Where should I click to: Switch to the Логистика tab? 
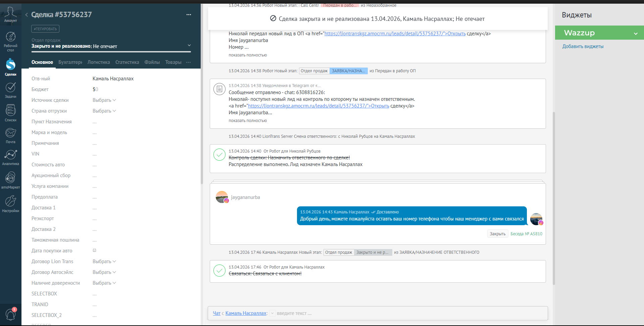(99, 62)
